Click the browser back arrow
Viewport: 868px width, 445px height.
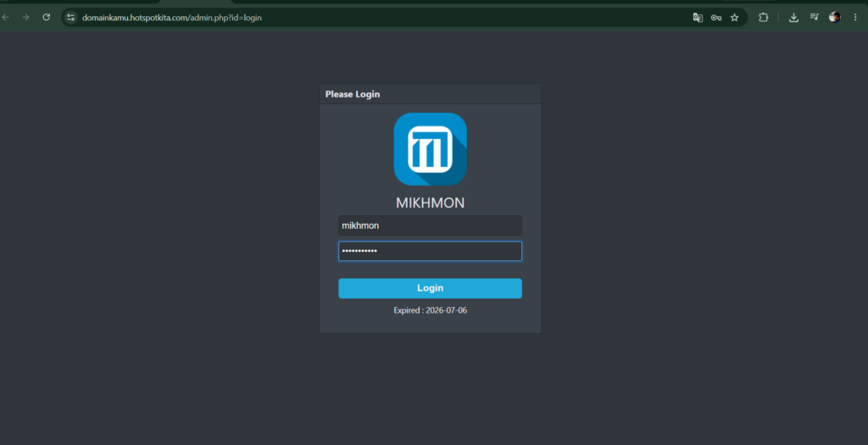click(6, 17)
